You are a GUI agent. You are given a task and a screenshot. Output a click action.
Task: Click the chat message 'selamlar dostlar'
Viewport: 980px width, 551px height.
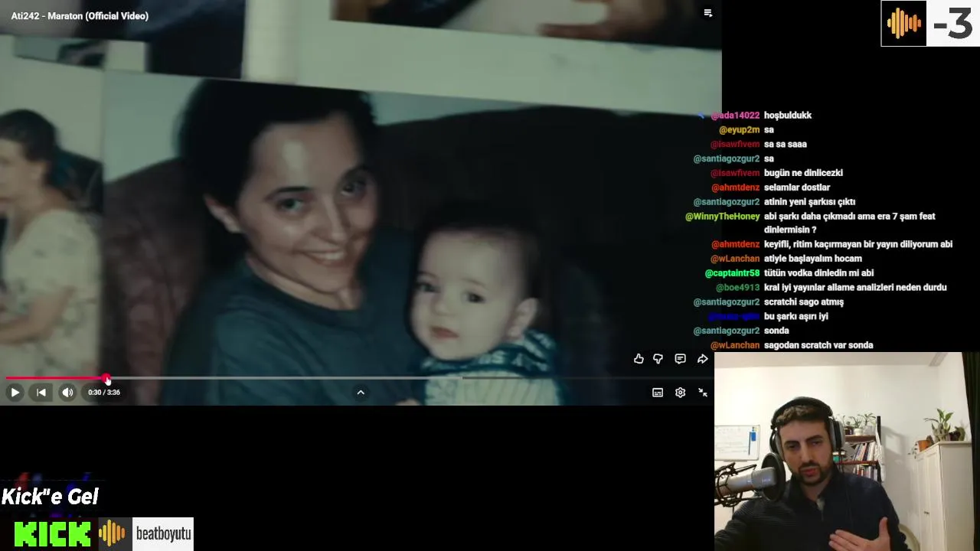click(x=797, y=187)
